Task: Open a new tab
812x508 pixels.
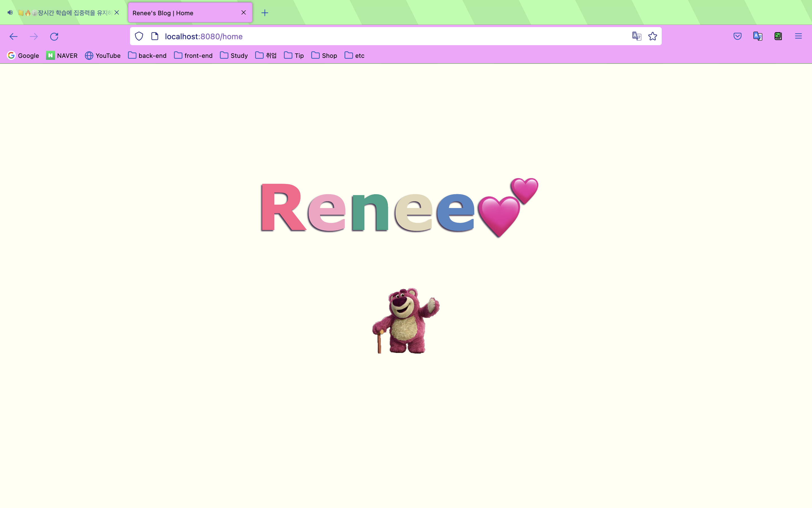Action: tap(265, 13)
